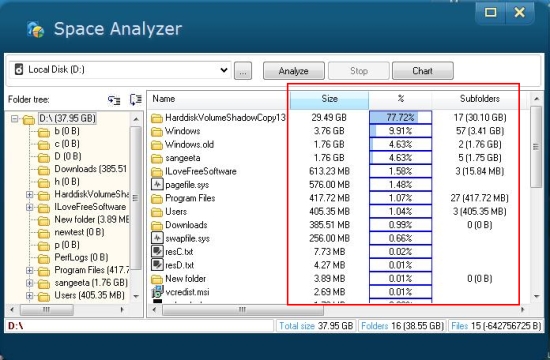Select the New folder row in file list
The height and width of the screenshot is (360, 550).
[337, 279]
